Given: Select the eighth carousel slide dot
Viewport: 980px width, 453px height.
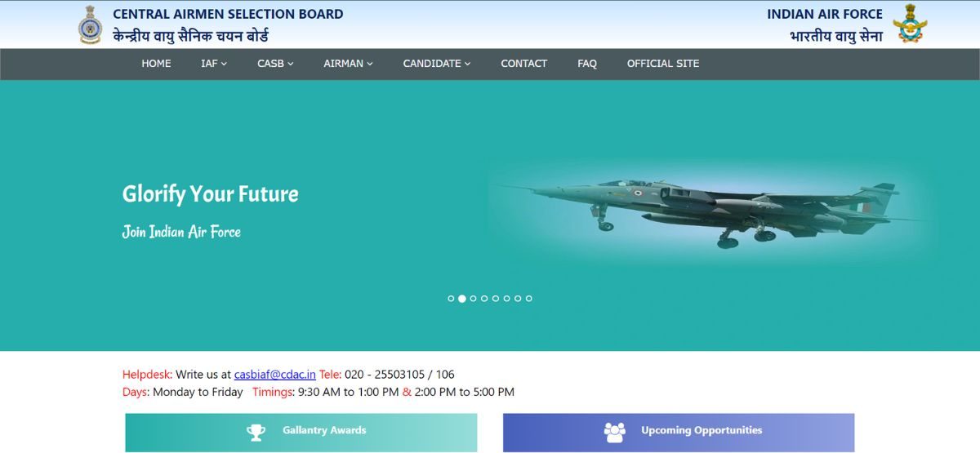Looking at the screenshot, I should coord(529,299).
